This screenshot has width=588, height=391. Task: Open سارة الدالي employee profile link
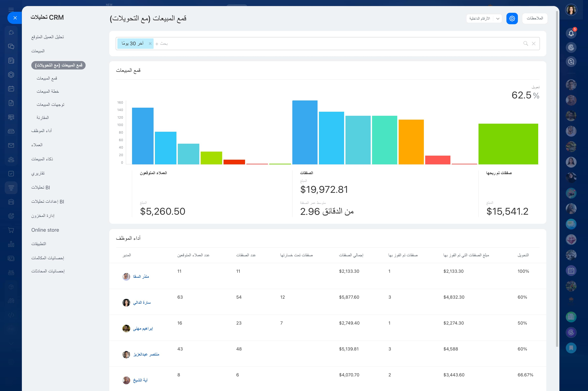pos(142,303)
